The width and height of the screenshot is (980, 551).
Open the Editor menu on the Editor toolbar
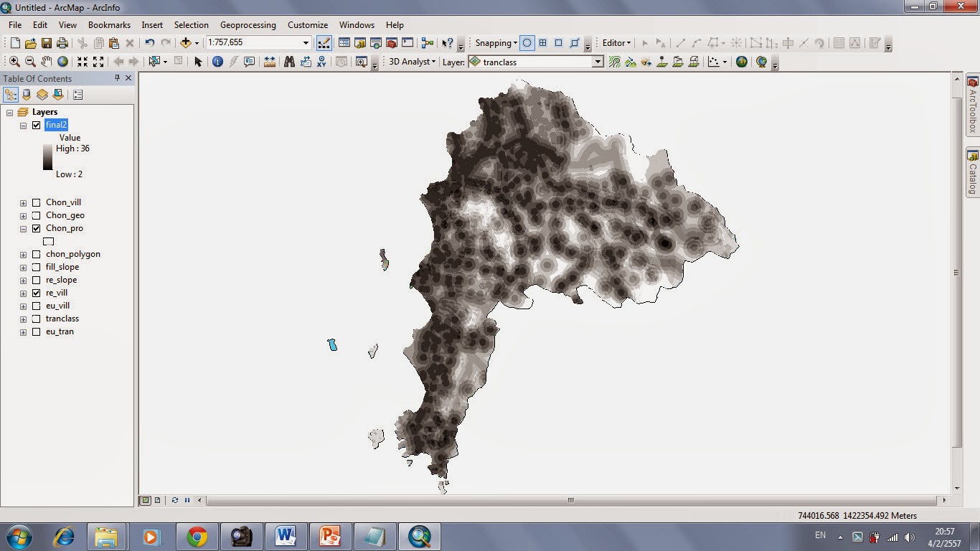(616, 42)
